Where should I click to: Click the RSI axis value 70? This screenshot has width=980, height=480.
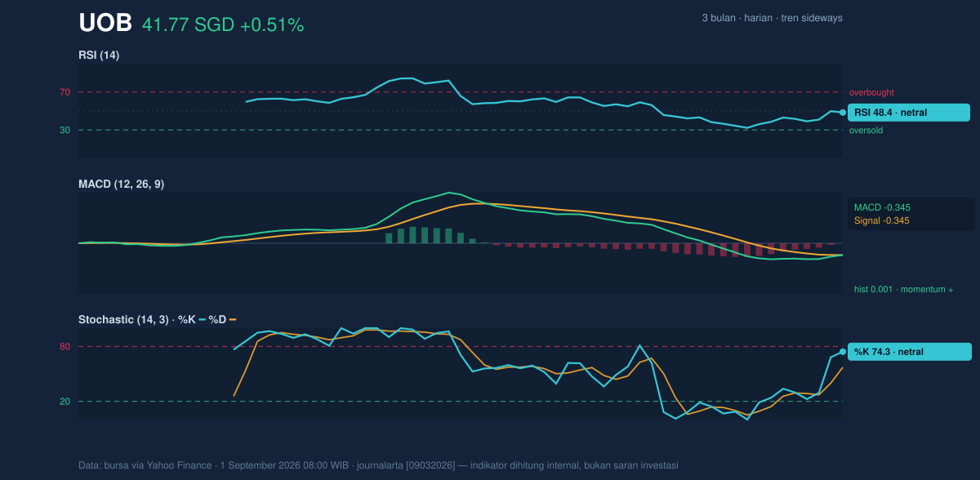tap(65, 92)
